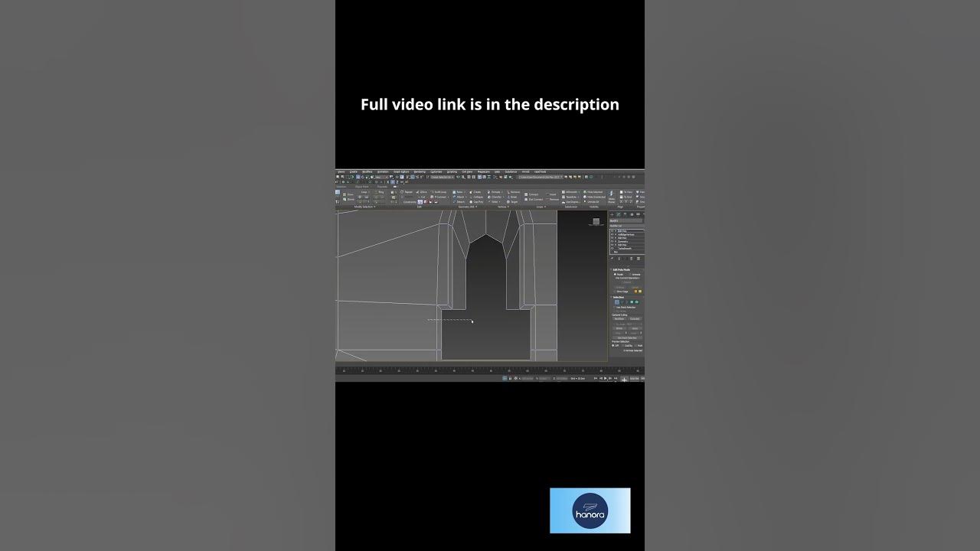Click Auto Key button near playback controls
Viewport: 980px width, 551px height.
(635, 378)
